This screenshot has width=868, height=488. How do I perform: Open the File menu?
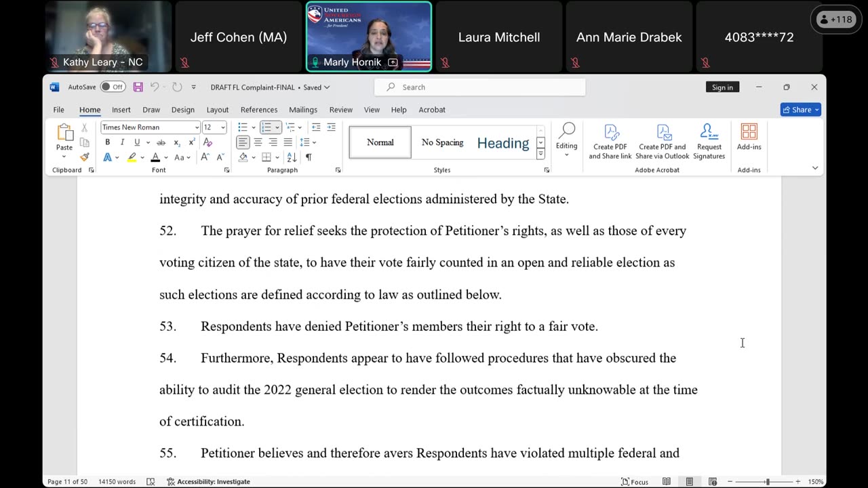coord(59,110)
